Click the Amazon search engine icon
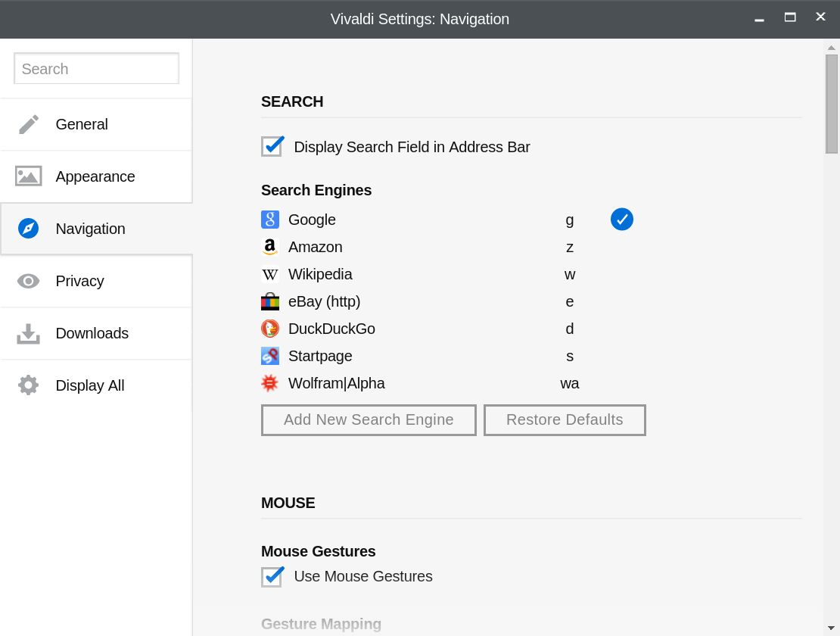The image size is (840, 636). pyautogui.click(x=270, y=247)
